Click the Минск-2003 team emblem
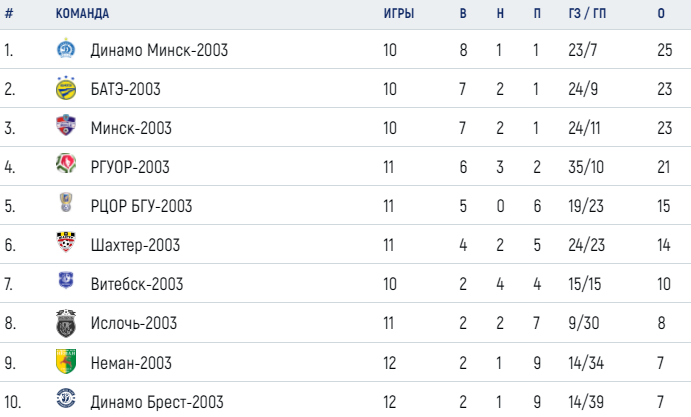The image size is (691, 417). [x=66, y=125]
